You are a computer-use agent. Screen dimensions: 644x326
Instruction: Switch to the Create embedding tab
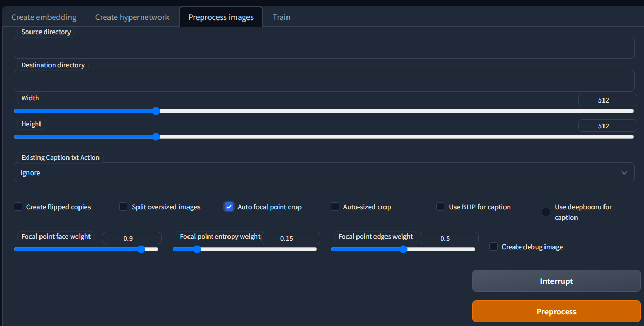pos(44,17)
